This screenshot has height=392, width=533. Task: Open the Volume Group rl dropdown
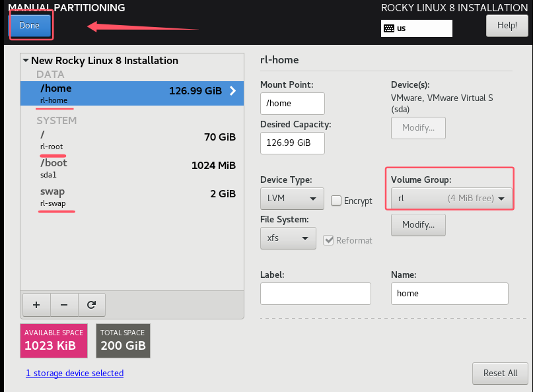point(451,199)
